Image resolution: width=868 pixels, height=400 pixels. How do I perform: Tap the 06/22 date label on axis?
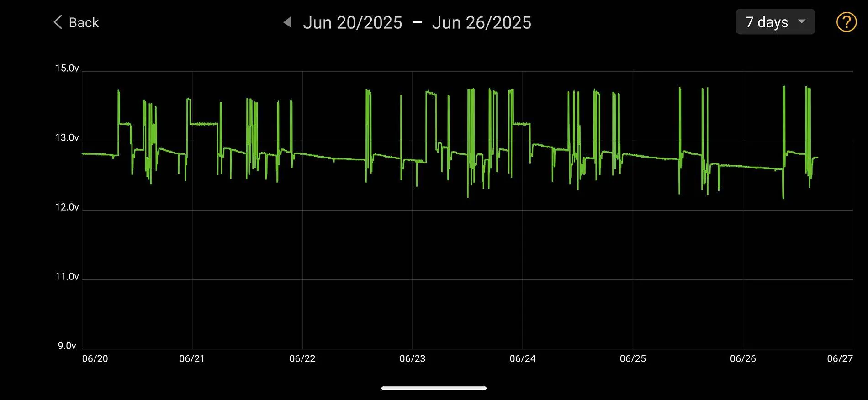click(302, 359)
